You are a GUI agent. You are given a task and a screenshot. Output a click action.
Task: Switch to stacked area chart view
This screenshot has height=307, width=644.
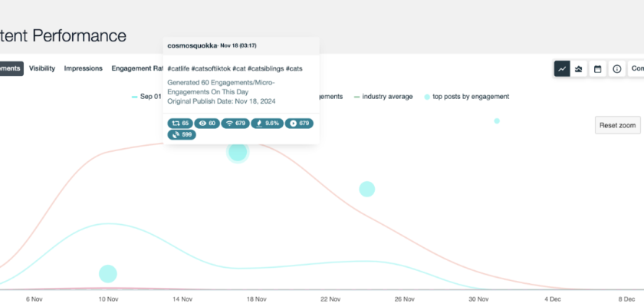579,69
